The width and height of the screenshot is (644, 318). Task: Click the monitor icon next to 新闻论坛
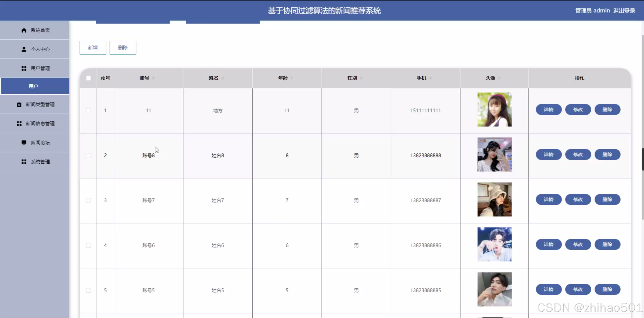click(x=24, y=143)
